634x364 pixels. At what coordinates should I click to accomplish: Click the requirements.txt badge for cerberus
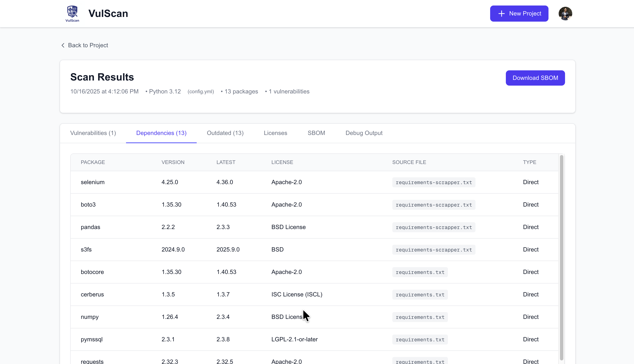click(420, 295)
